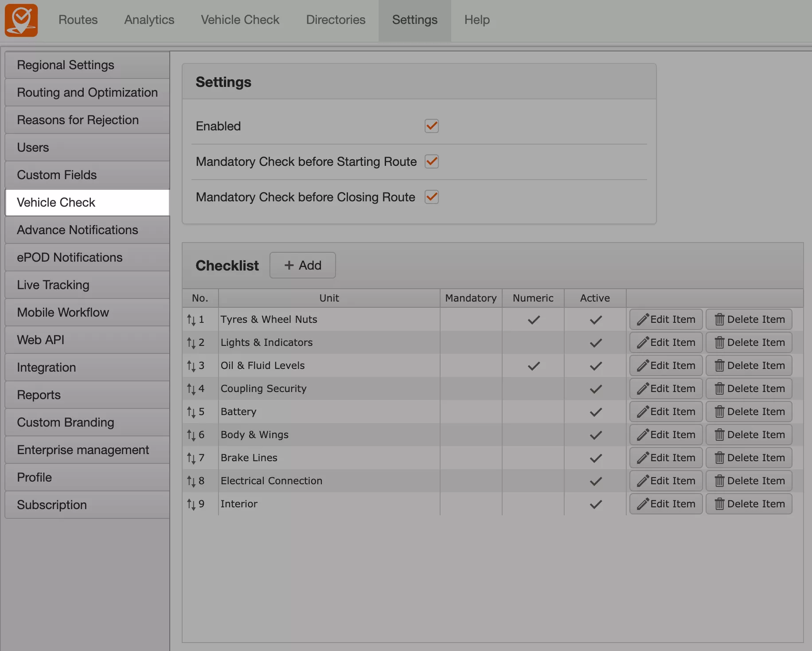Open Custom Fields settings

tap(87, 175)
